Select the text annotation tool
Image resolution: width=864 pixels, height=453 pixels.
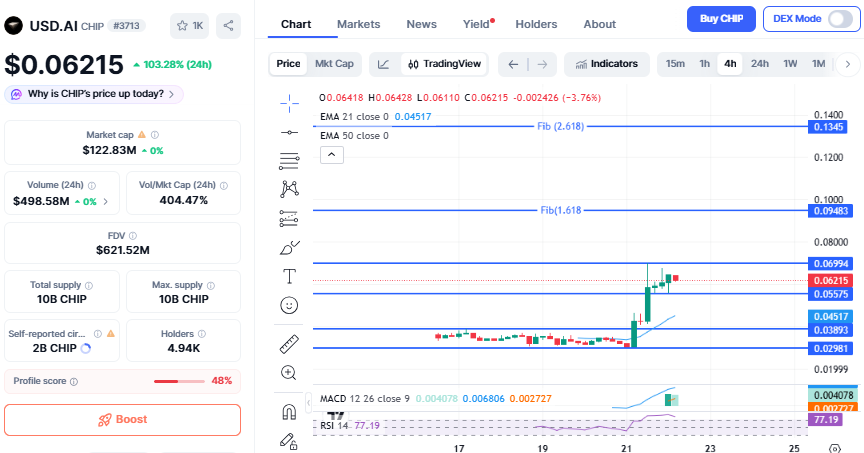coord(289,276)
